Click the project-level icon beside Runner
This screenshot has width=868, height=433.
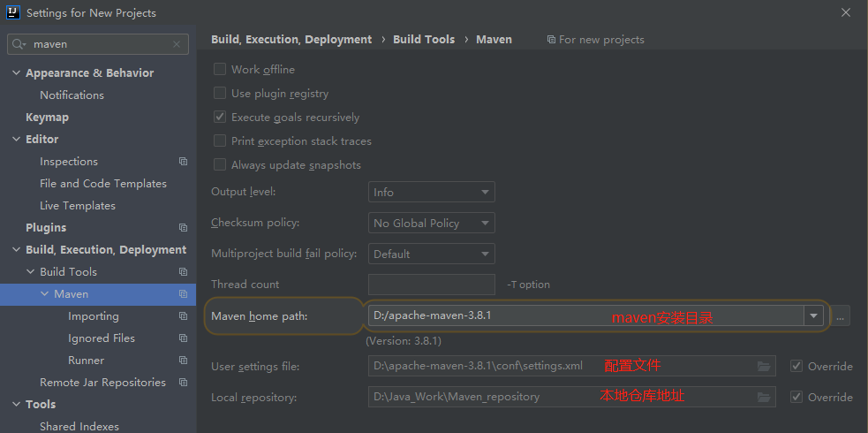tap(184, 361)
